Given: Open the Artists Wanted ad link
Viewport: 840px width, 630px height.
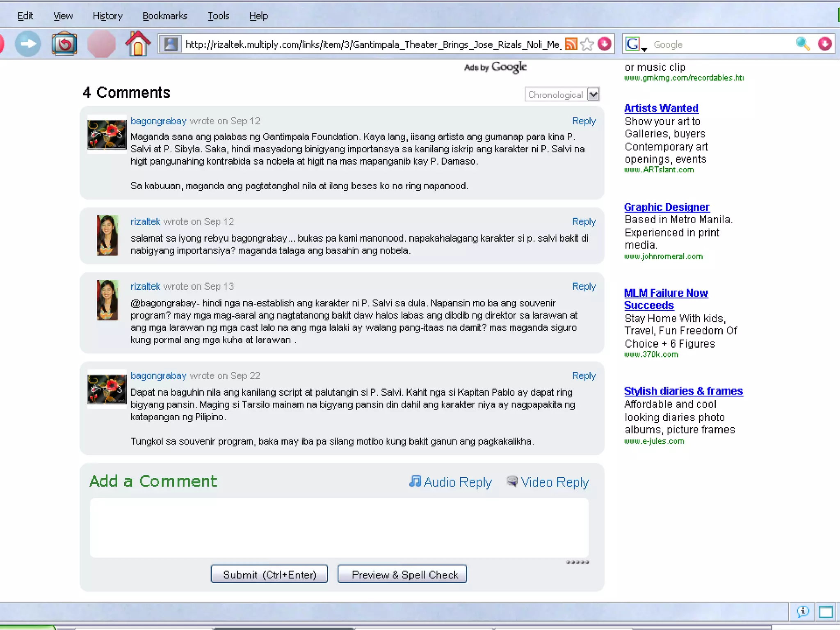Looking at the screenshot, I should pos(661,108).
